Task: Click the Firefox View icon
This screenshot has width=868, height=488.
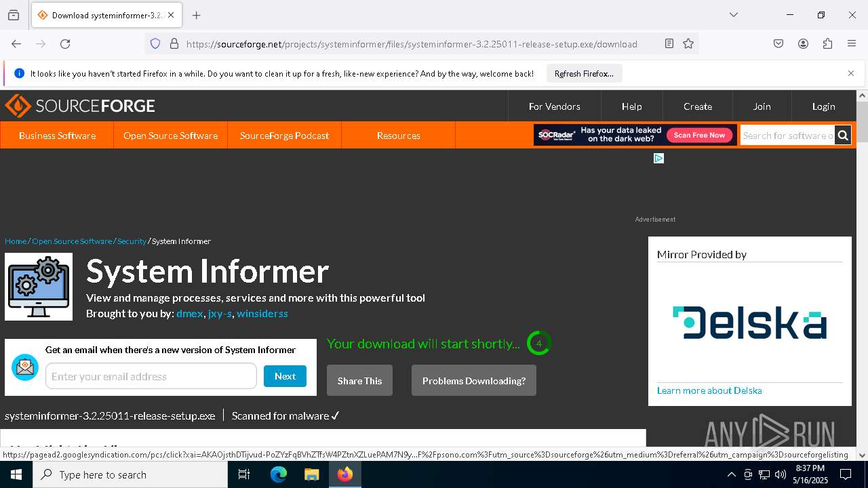Action: coord(14,15)
